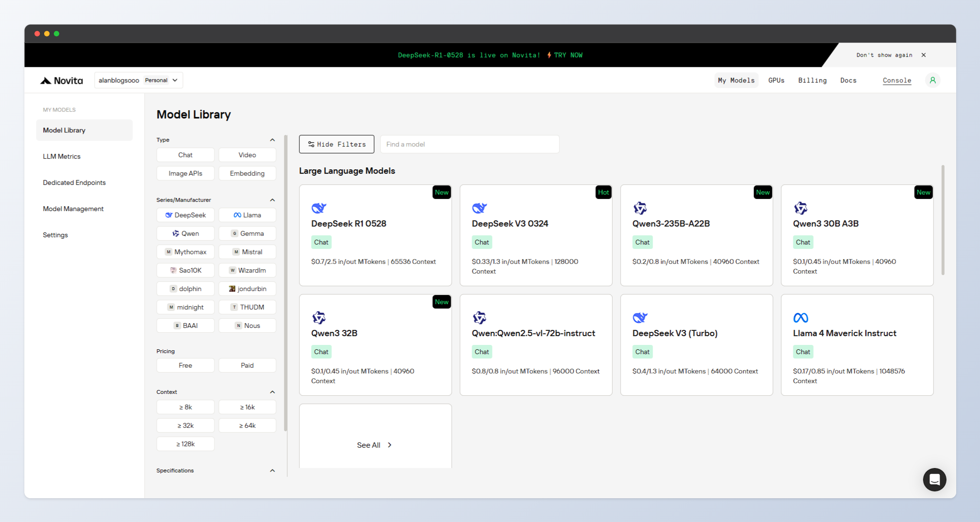Filter by DeepSeek series
The height and width of the screenshot is (522, 980).
coord(185,215)
